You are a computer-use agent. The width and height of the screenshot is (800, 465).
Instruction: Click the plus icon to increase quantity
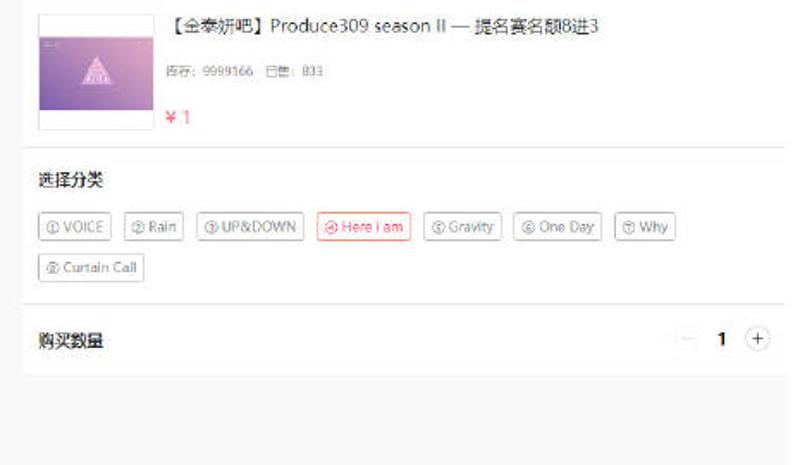pyautogui.click(x=757, y=339)
